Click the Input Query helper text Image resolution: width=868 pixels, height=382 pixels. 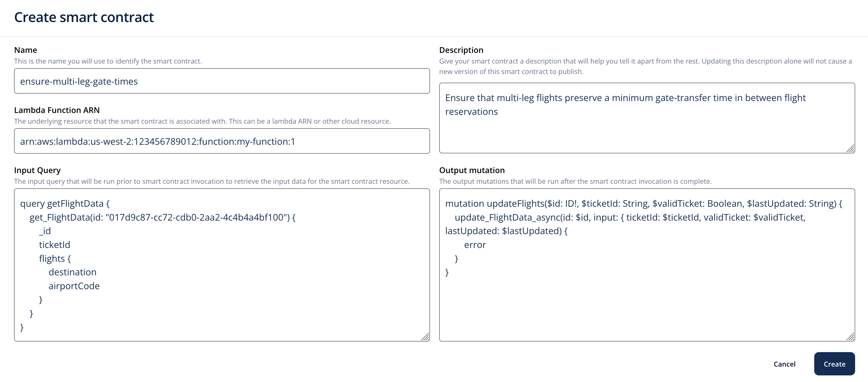(x=212, y=181)
